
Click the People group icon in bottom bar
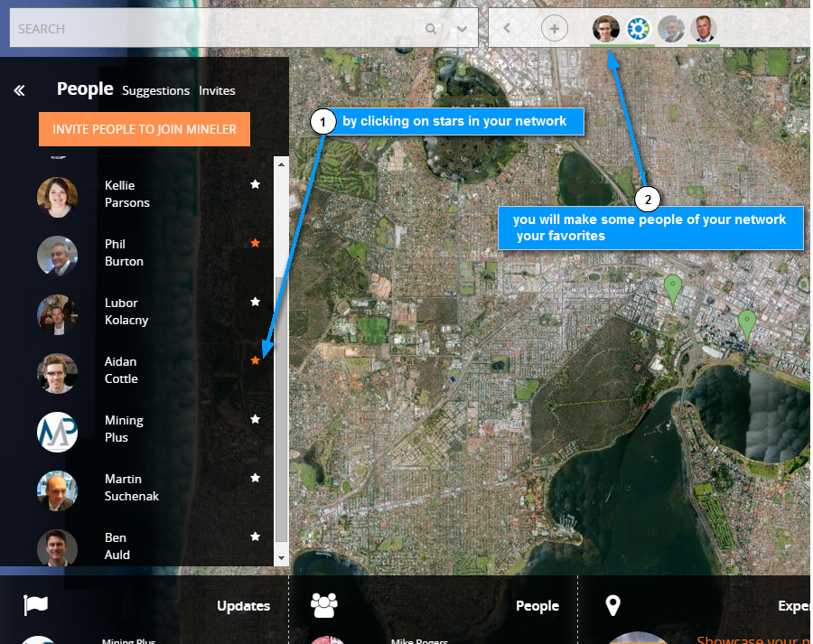point(323,605)
